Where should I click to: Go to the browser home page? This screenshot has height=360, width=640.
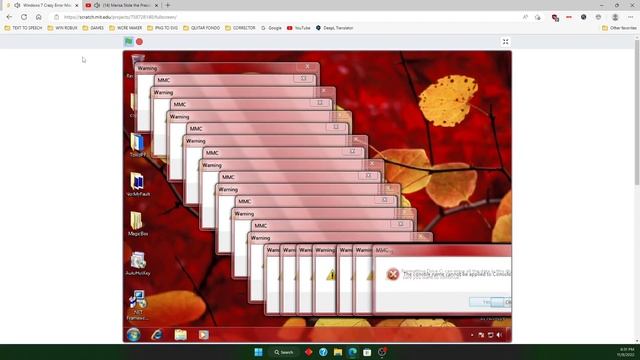click(38, 17)
